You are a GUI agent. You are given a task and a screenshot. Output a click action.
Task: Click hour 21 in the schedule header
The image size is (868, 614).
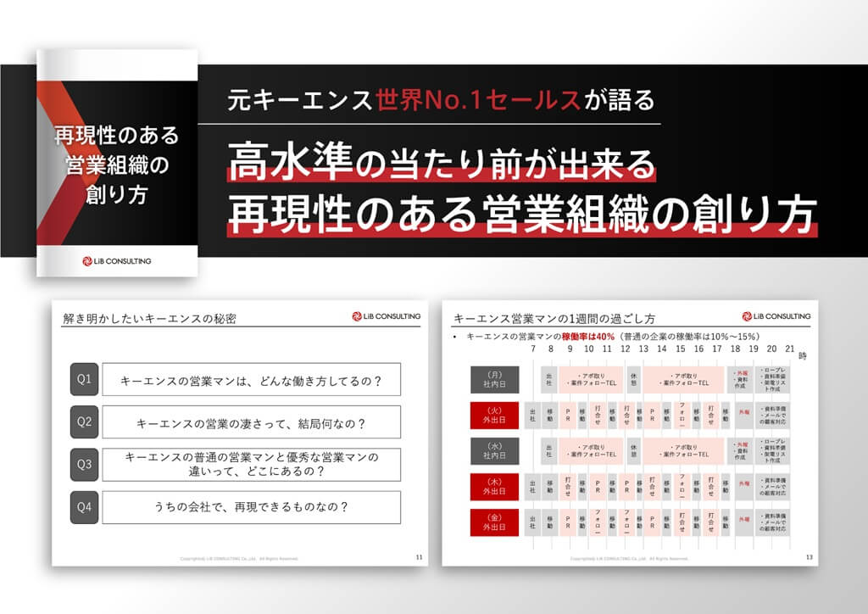pyautogui.click(x=789, y=349)
